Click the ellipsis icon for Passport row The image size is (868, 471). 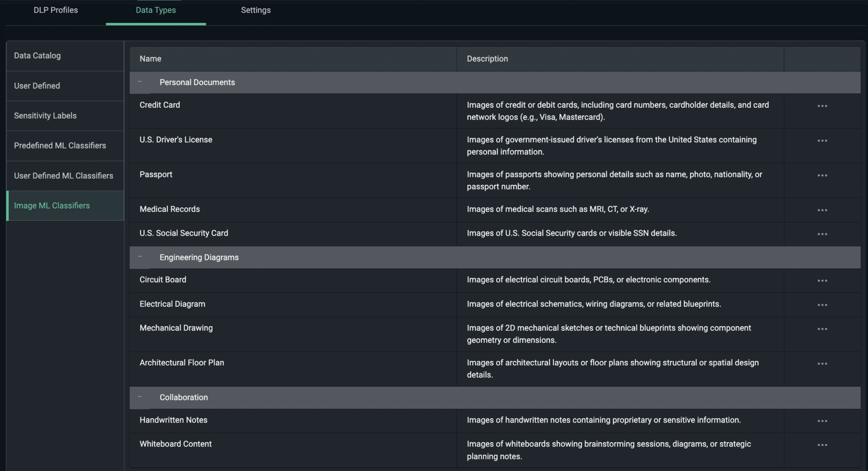coord(822,175)
